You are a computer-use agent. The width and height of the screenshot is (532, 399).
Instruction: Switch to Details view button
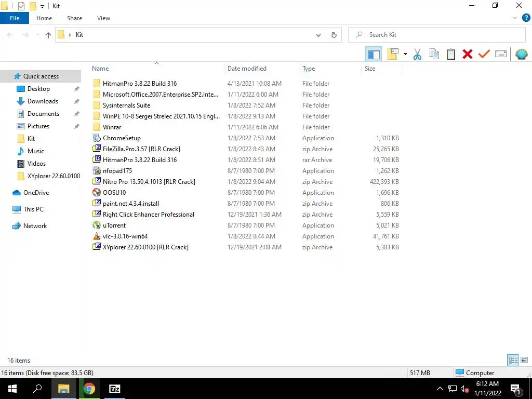(513, 360)
